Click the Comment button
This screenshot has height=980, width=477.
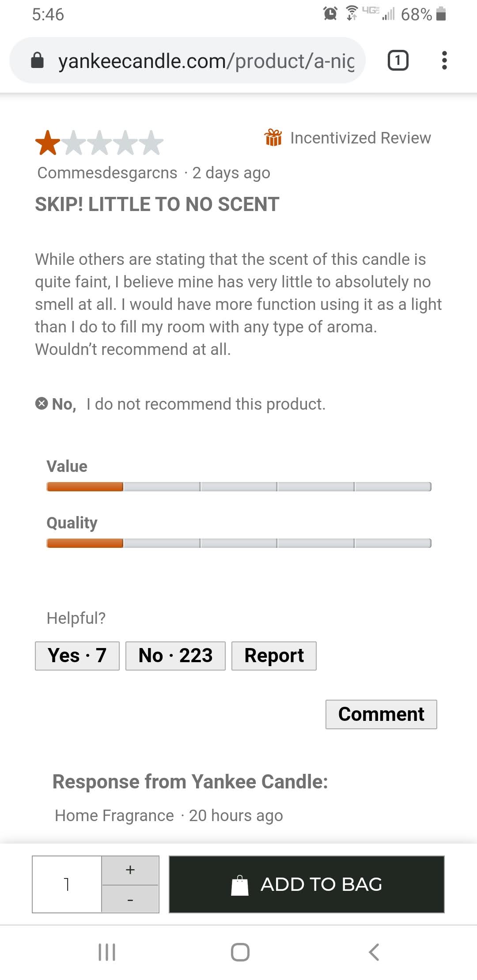tap(381, 714)
